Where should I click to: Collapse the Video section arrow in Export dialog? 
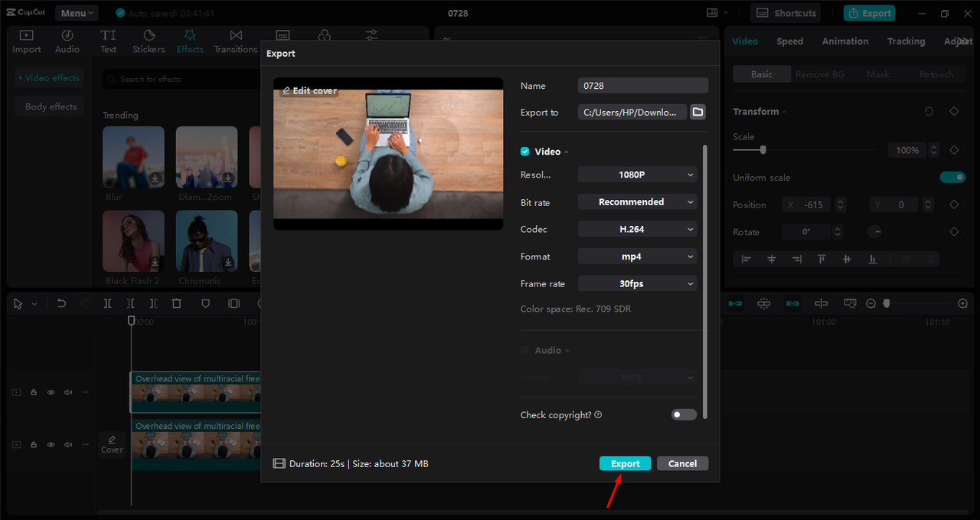point(567,152)
